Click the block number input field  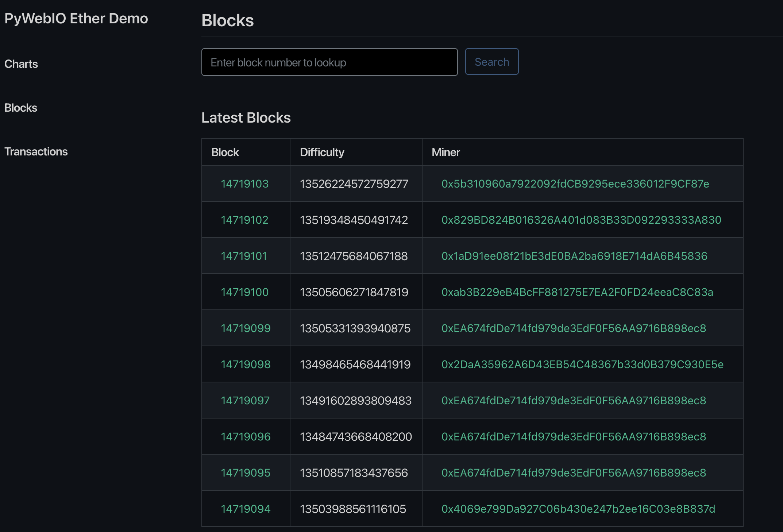[x=329, y=62]
